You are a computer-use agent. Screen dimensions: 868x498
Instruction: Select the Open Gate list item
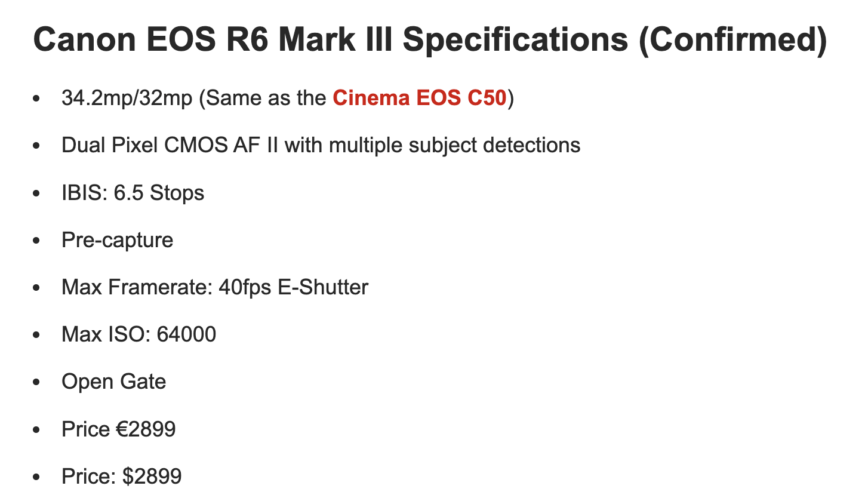113,382
